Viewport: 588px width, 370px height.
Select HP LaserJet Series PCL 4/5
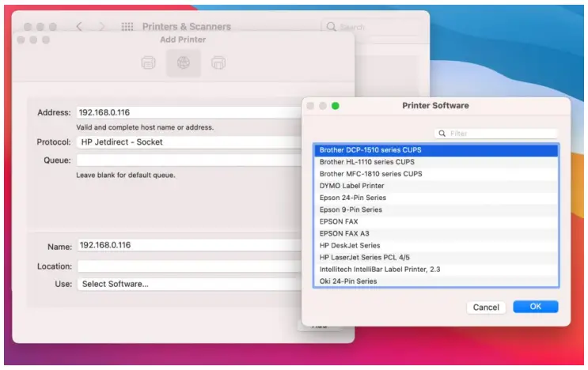[436, 258]
